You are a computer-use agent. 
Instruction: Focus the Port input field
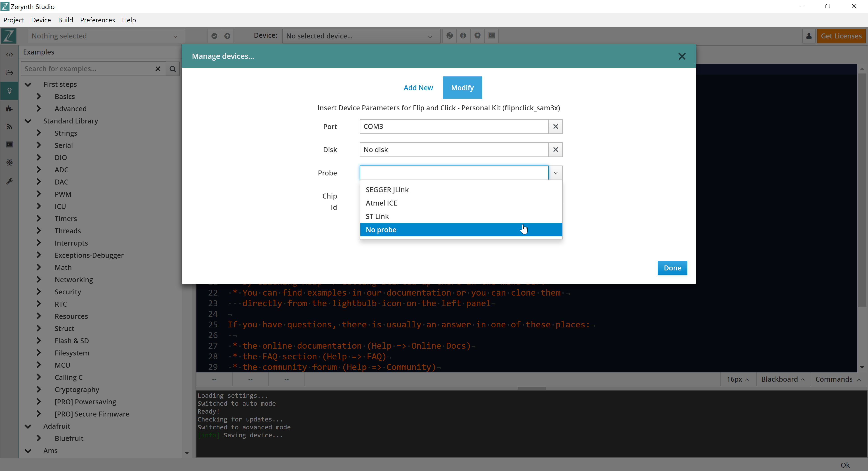454,126
